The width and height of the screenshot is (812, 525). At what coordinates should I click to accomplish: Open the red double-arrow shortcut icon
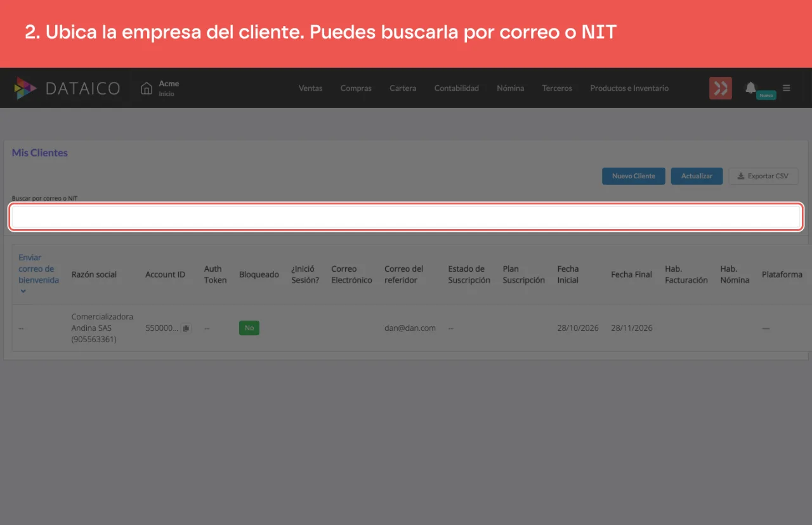pyautogui.click(x=721, y=88)
